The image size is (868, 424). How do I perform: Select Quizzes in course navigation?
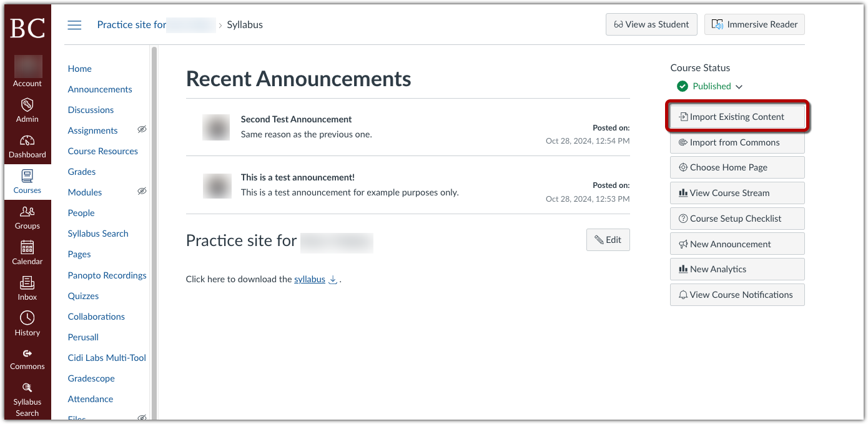point(83,295)
